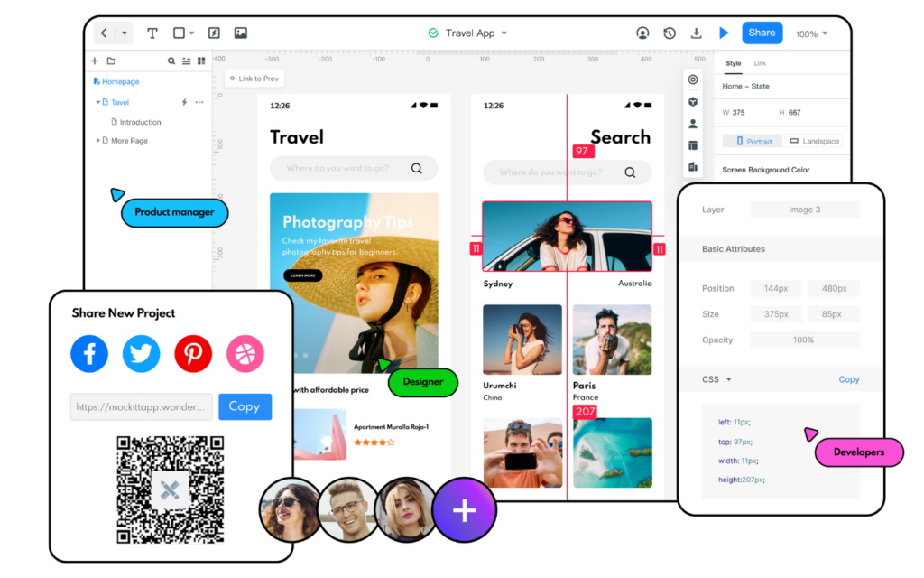The height and width of the screenshot is (578, 924).
Task: Select the Homepage tree item
Action: click(x=116, y=81)
